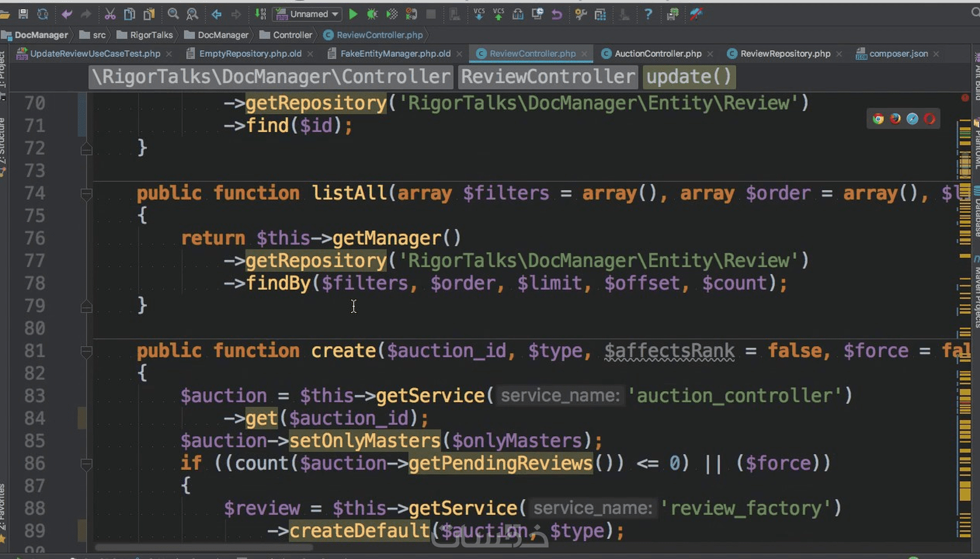Screen dimensions: 980x559
Task: Update project from VCS (blue down arrow)
Action: [479, 14]
